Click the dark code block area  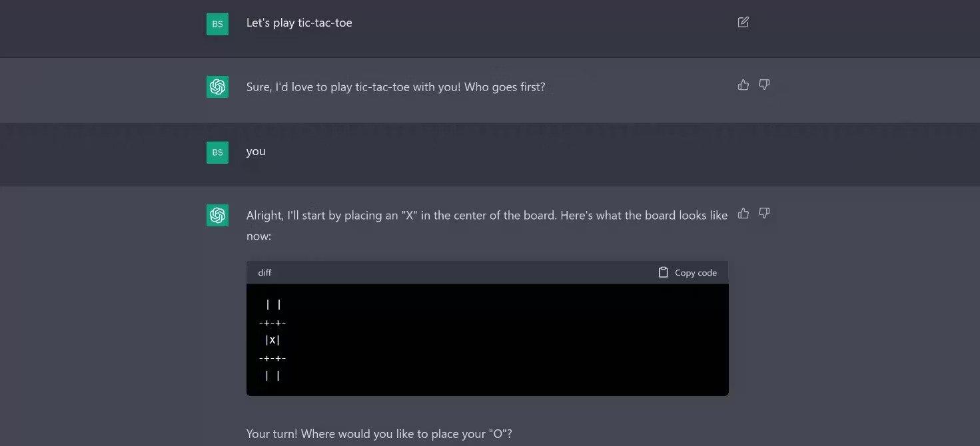(487, 339)
